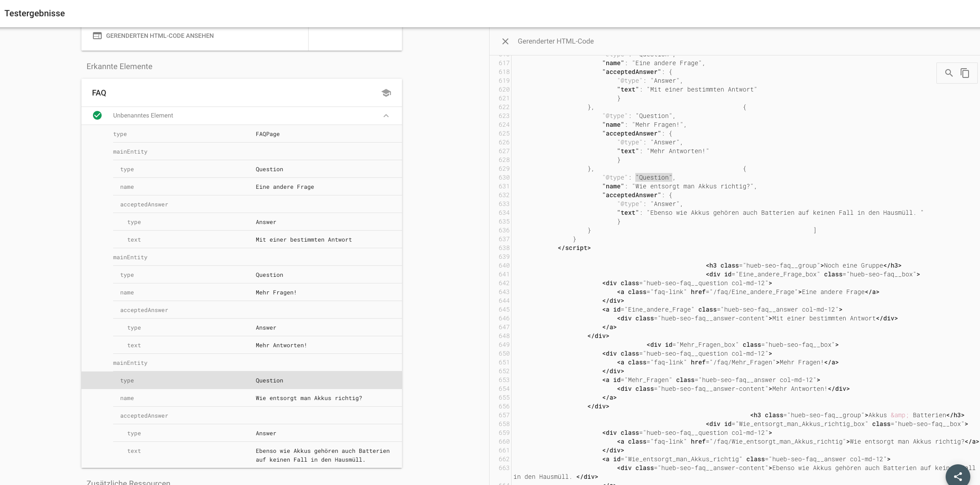Click code line number 630
Screen dimensions: 980x485
click(504, 177)
